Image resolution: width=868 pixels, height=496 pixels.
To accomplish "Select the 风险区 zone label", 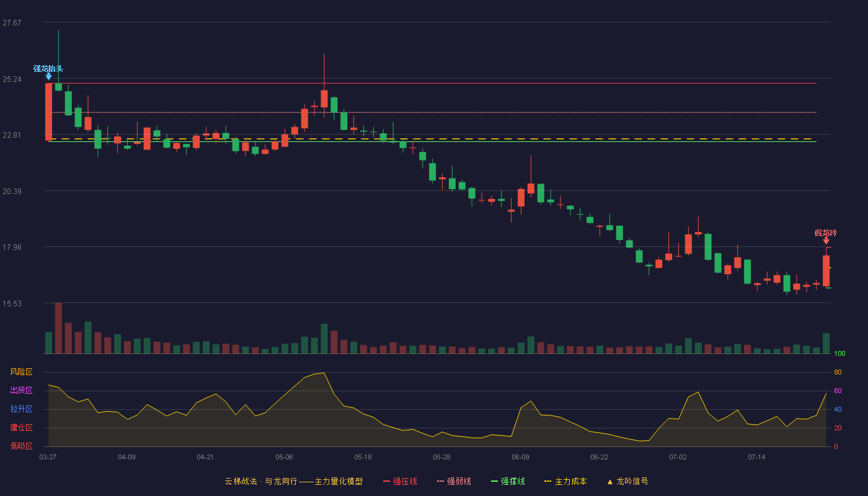I will pyautogui.click(x=21, y=372).
